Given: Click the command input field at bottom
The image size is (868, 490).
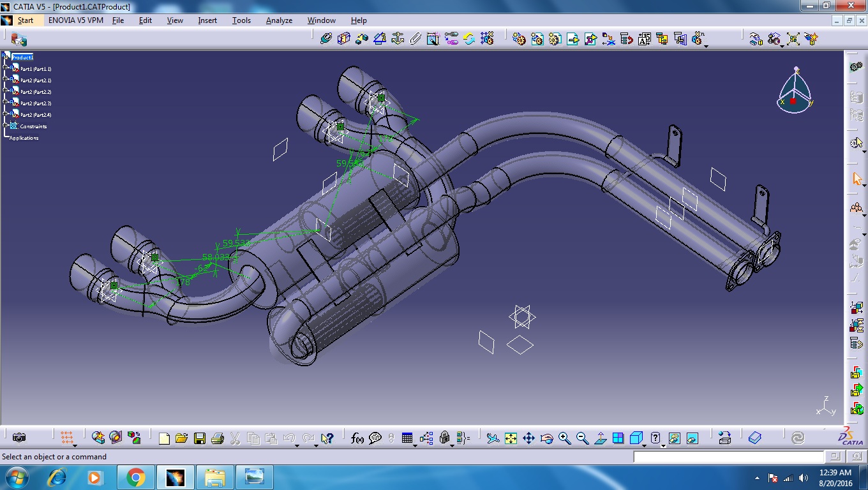Looking at the screenshot, I should 729,457.
